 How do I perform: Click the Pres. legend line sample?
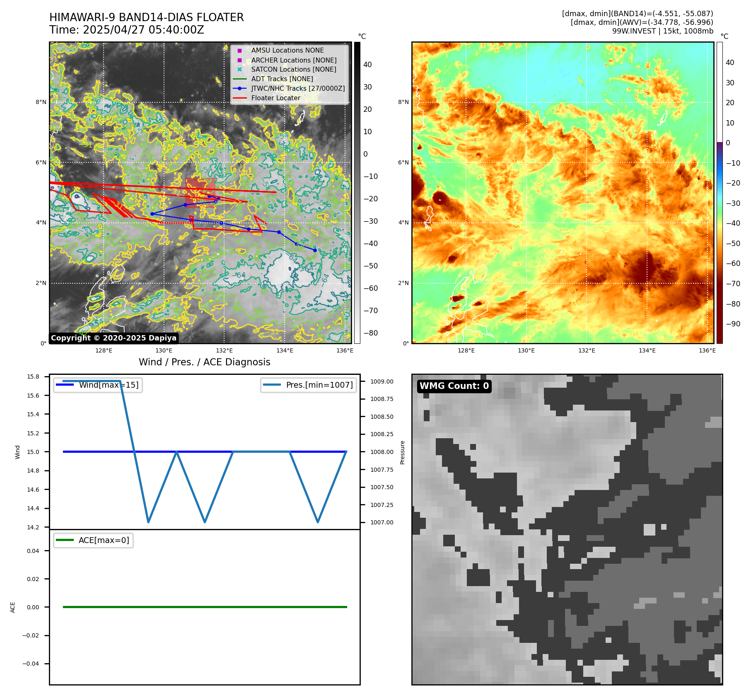(x=272, y=385)
